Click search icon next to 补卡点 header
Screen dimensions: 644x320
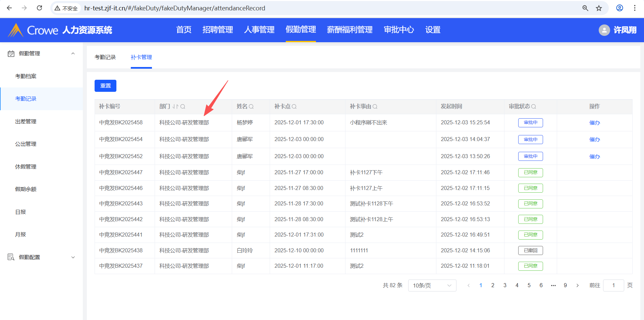[x=294, y=107]
